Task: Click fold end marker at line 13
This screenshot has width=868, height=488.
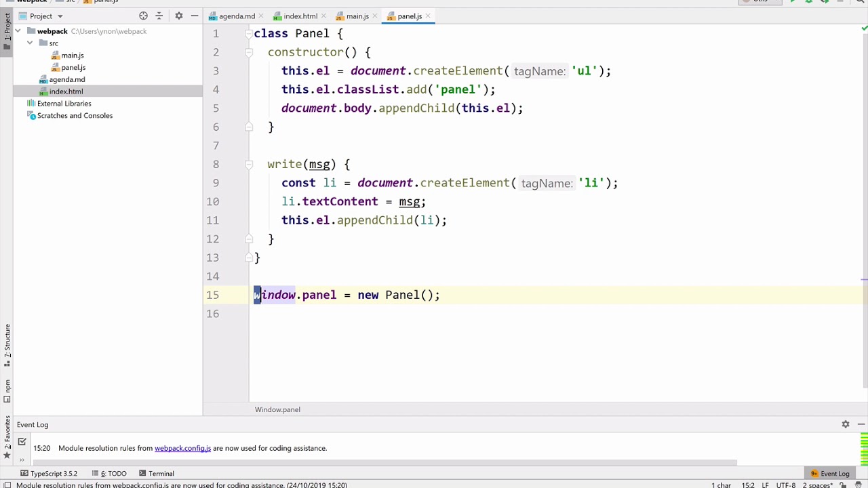Action: point(249,258)
